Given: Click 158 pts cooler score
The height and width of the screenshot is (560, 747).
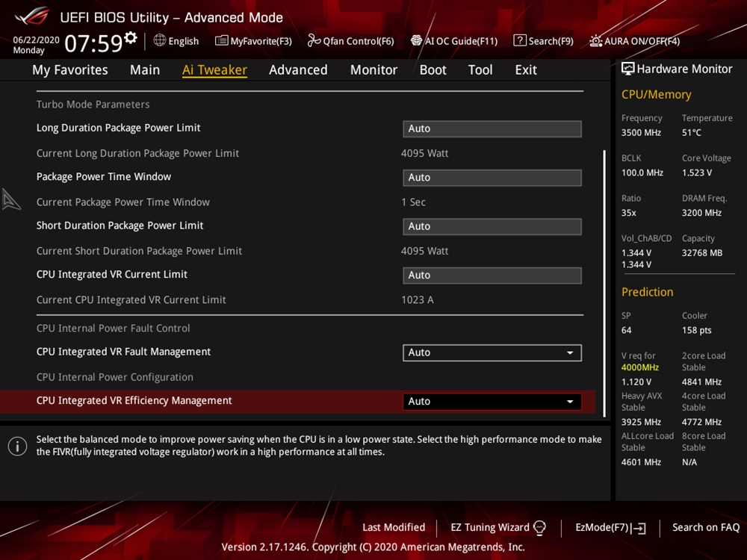Looking at the screenshot, I should [696, 331].
